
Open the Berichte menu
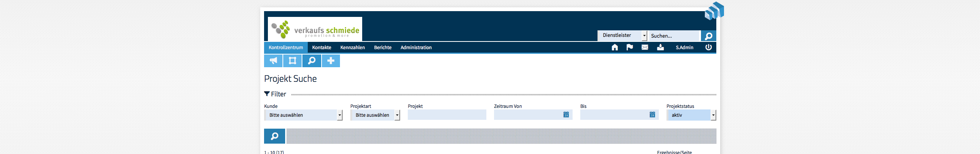point(383,47)
